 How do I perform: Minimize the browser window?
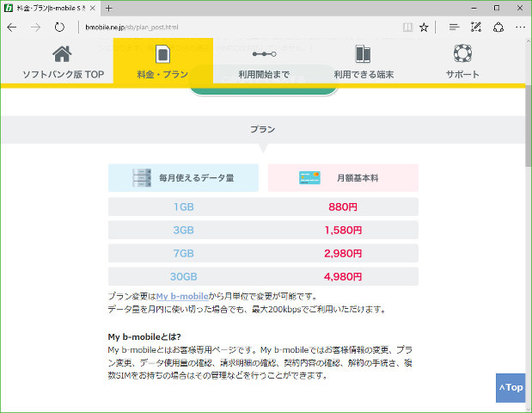(x=474, y=8)
